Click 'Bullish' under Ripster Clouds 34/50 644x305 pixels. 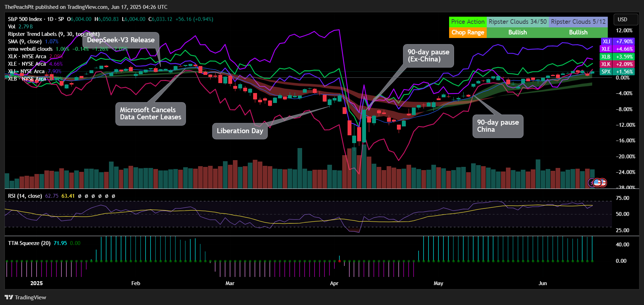pos(518,32)
